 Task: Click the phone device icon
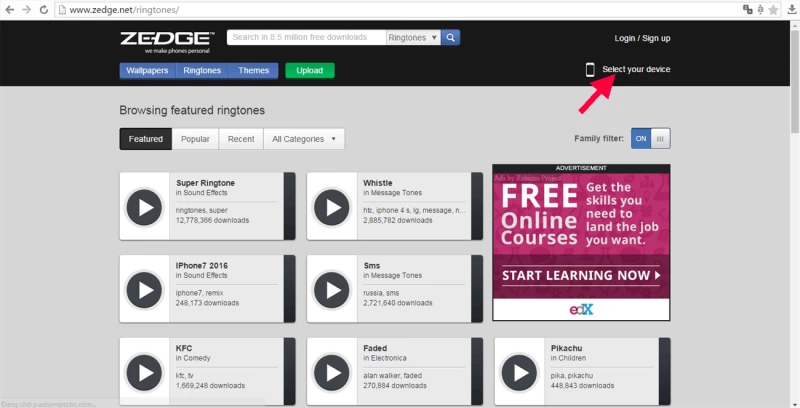(x=590, y=70)
